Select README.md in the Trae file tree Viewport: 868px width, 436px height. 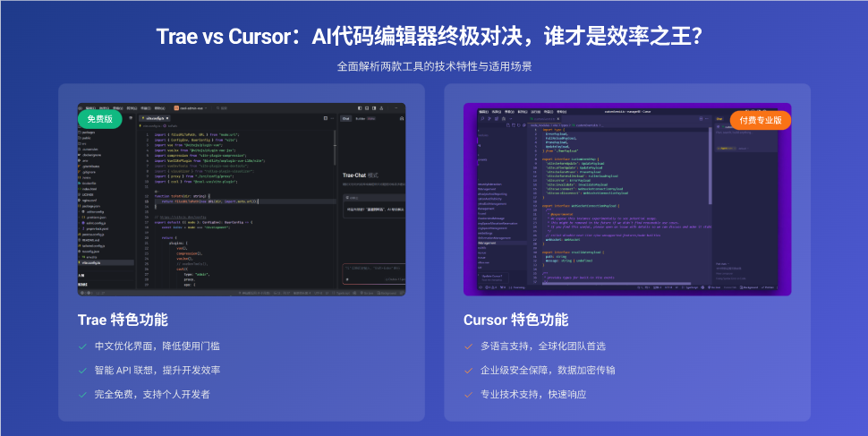click(90, 240)
